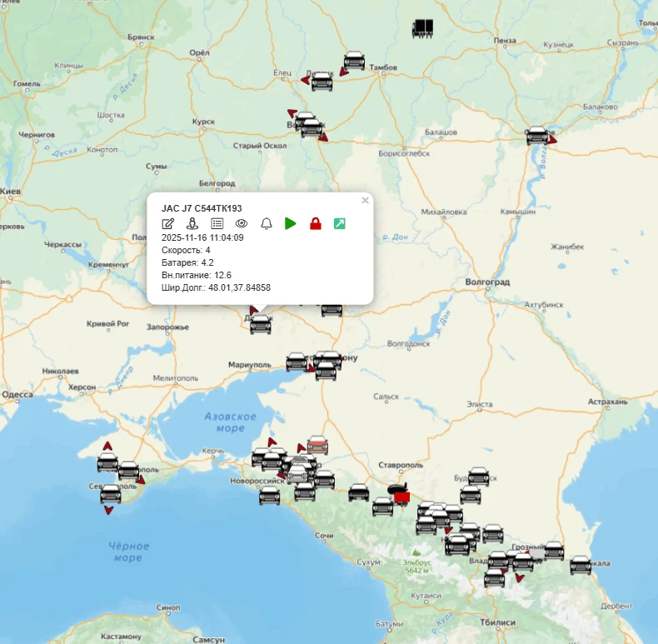Click the car marker under the popup pointer

tap(261, 325)
